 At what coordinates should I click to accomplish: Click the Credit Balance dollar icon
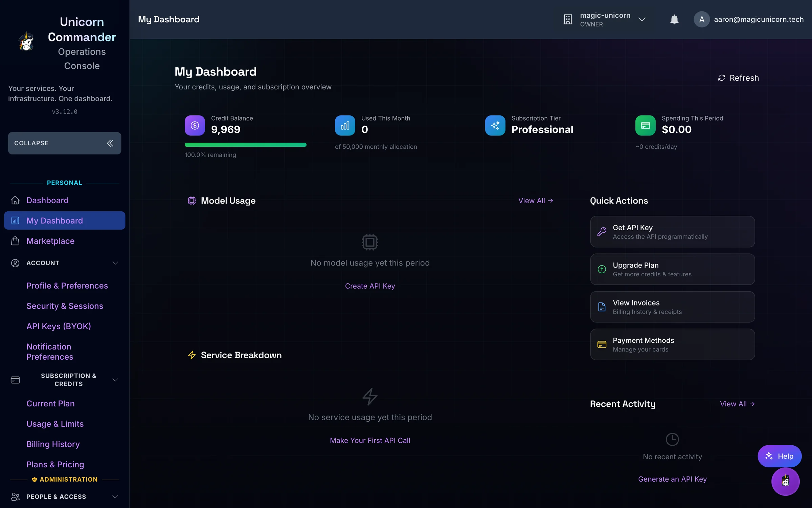pos(195,126)
